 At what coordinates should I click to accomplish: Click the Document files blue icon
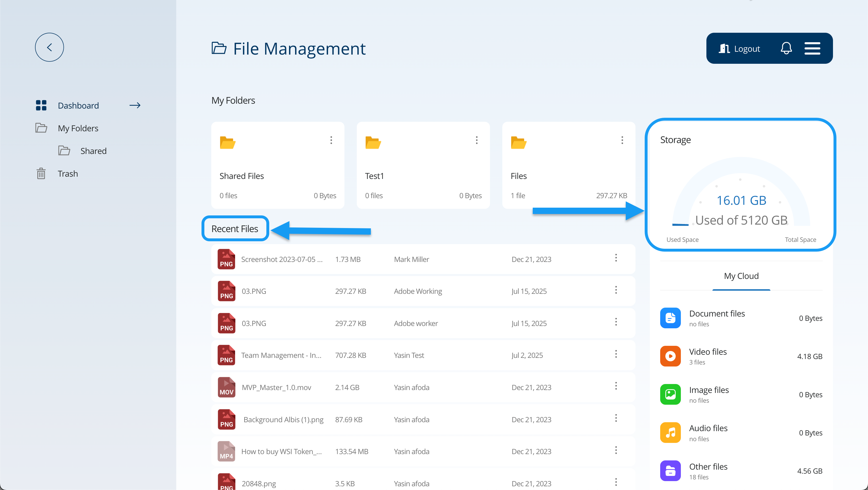(670, 318)
